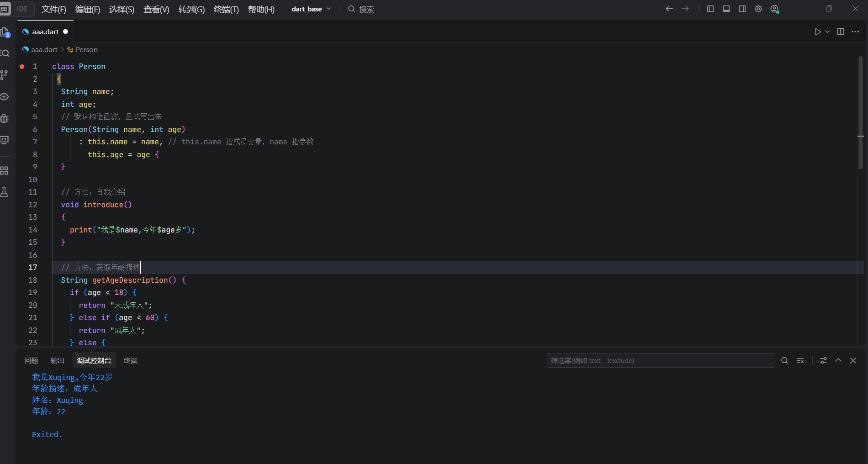Open the Extensions view

pos(5,171)
